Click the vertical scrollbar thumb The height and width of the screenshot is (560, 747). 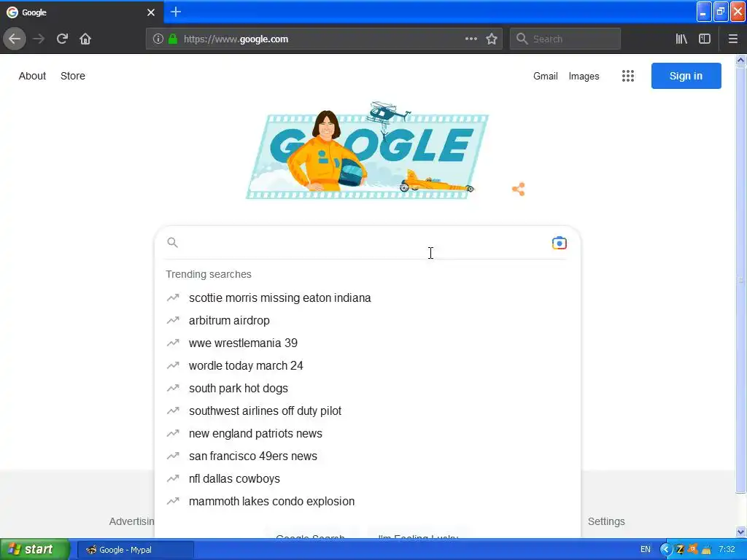pos(740,279)
